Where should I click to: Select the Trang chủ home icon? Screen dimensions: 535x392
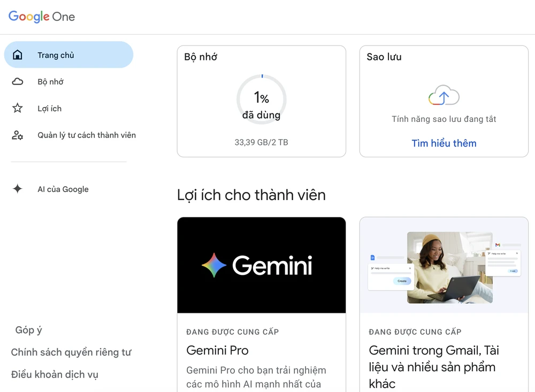tap(18, 55)
